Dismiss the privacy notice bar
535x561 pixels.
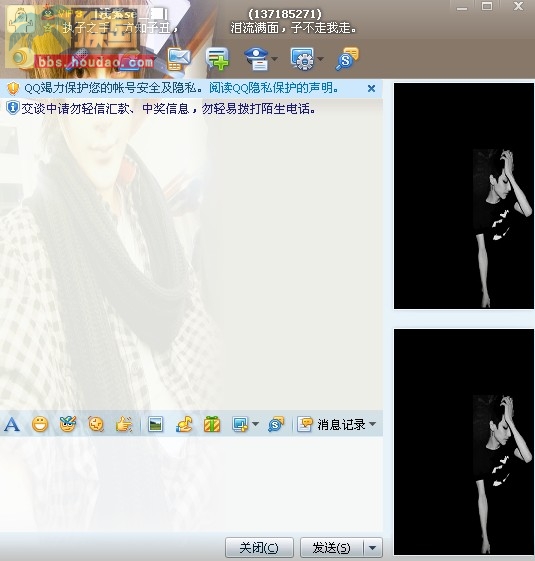click(x=371, y=88)
